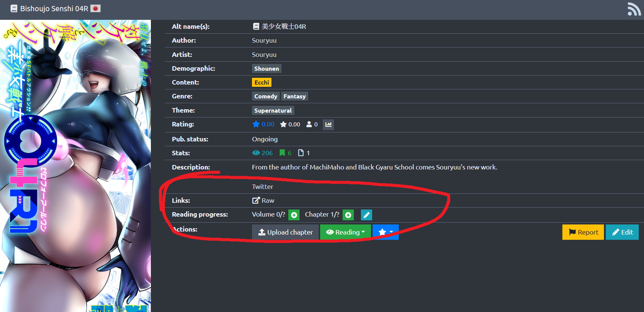Select the Shounen demographic tag

point(267,68)
